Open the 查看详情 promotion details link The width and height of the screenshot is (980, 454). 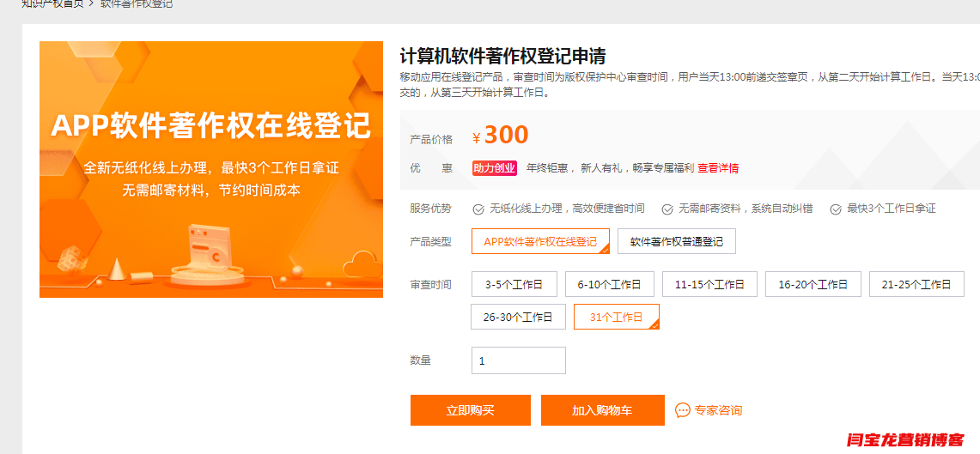coord(718,168)
